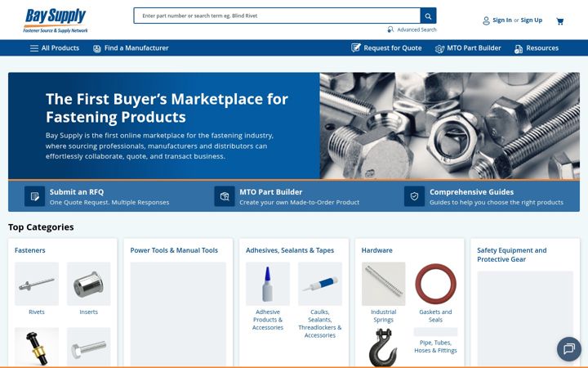Click the Industrial Springs text link
This screenshot has width=588, height=368.
click(383, 316)
